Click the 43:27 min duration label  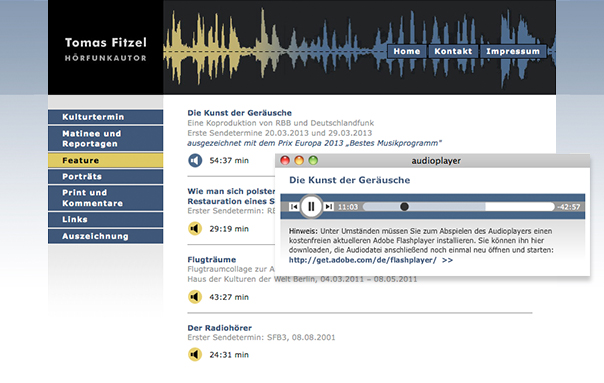coord(229,297)
